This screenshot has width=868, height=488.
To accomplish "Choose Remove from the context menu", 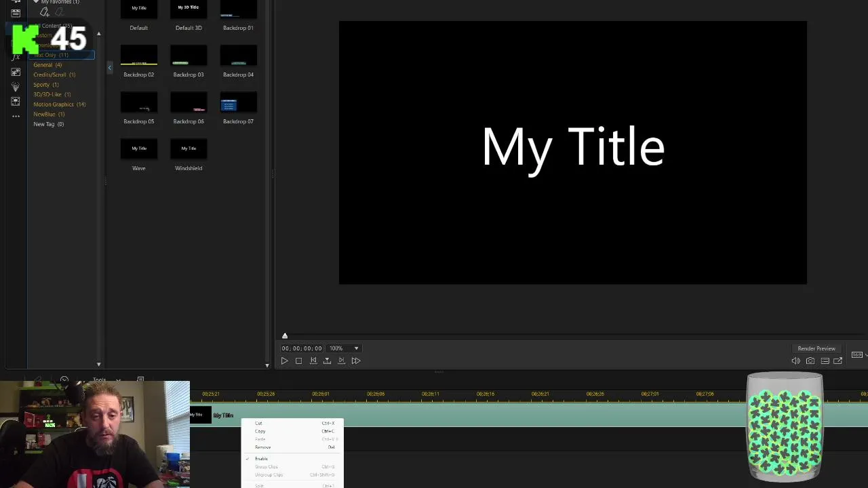I will pos(292,447).
